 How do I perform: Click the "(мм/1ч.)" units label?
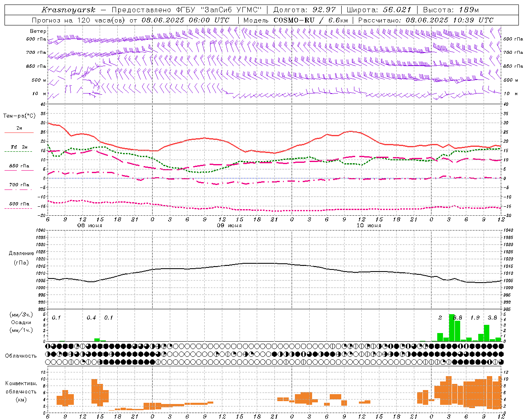coord(21,330)
